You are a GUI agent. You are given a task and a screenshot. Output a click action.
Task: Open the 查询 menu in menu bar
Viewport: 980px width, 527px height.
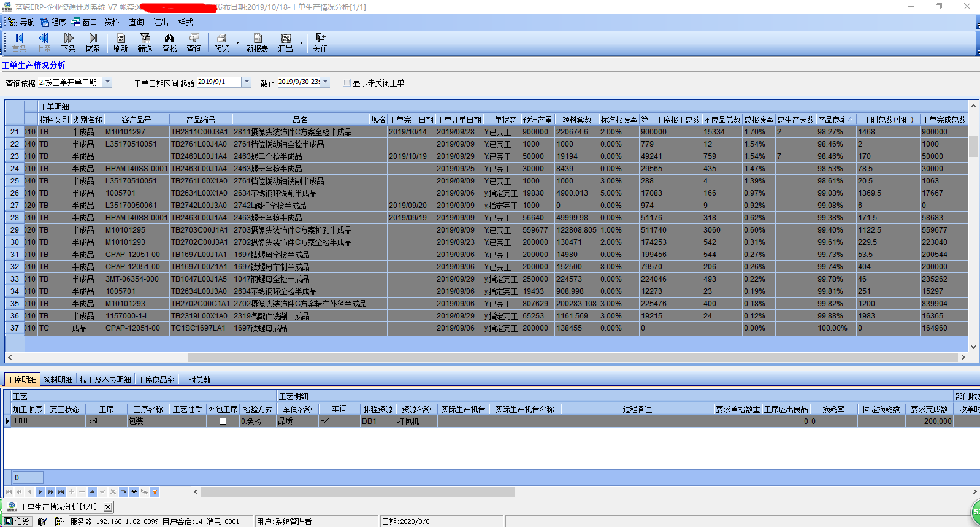click(136, 22)
